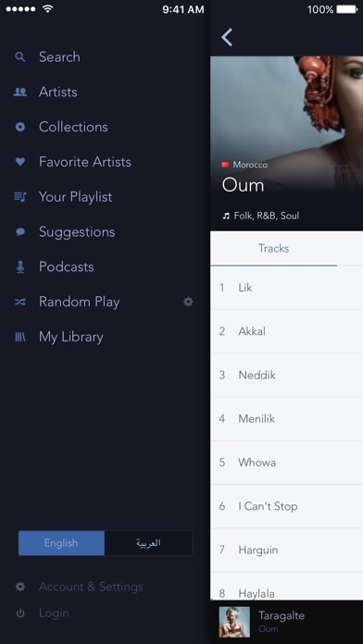
Task: Switch language to Arabic
Action: click(148, 543)
